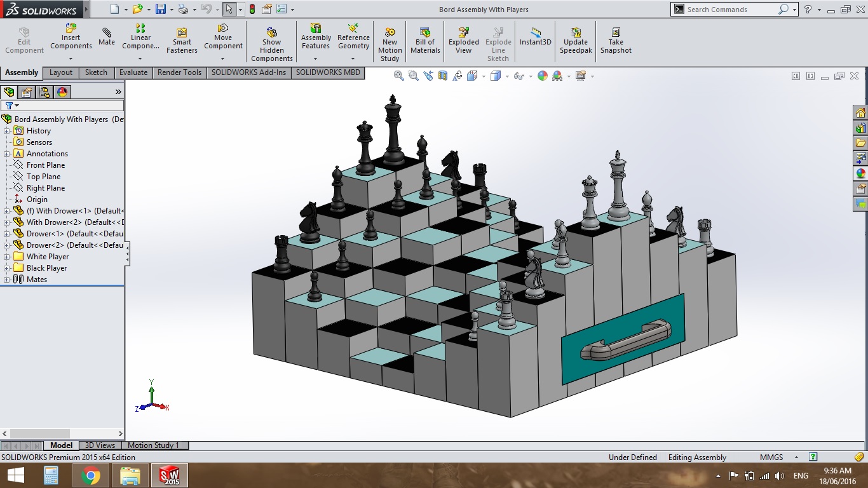
Task: Take Snapshot of the assembly
Action: pyautogui.click(x=616, y=41)
